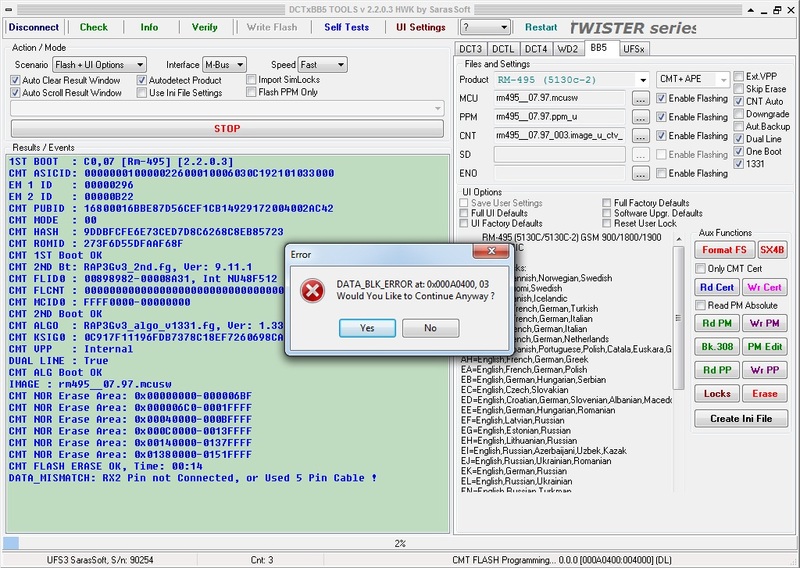Screen dimensions: 800x568
Task: Click the CNT file path field
Action: pos(559,136)
